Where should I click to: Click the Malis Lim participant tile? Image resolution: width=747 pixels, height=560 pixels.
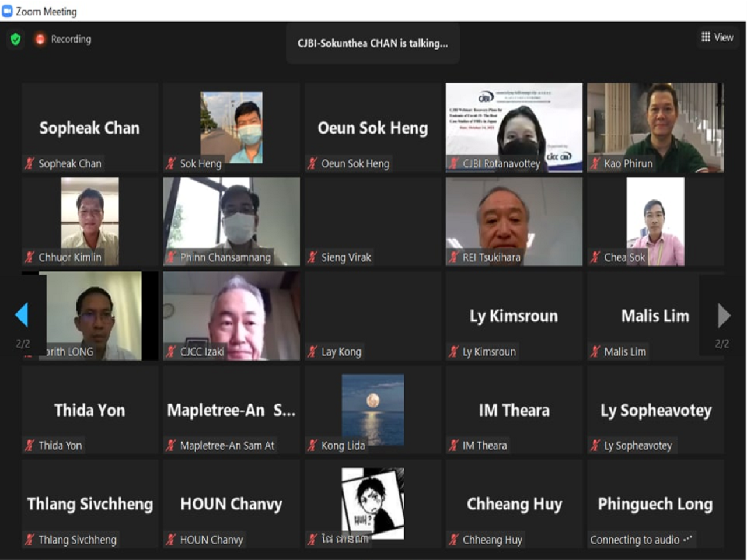[655, 316]
